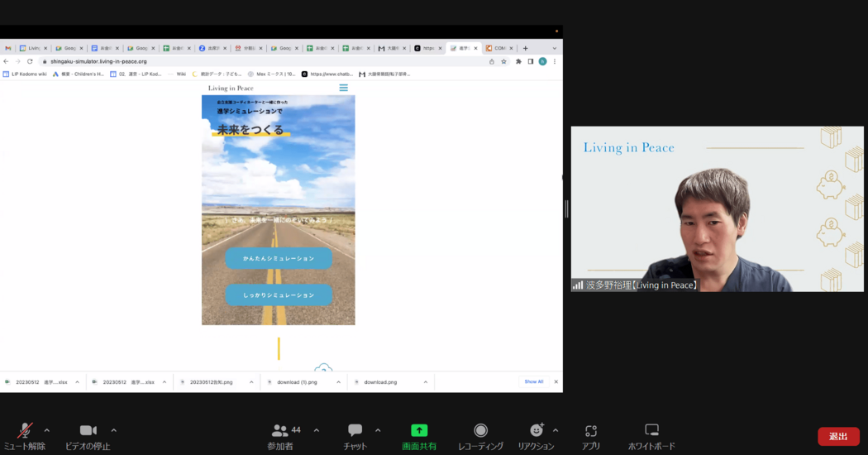Expand video options arrow beside camera
The width and height of the screenshot is (868, 455).
pos(113,430)
